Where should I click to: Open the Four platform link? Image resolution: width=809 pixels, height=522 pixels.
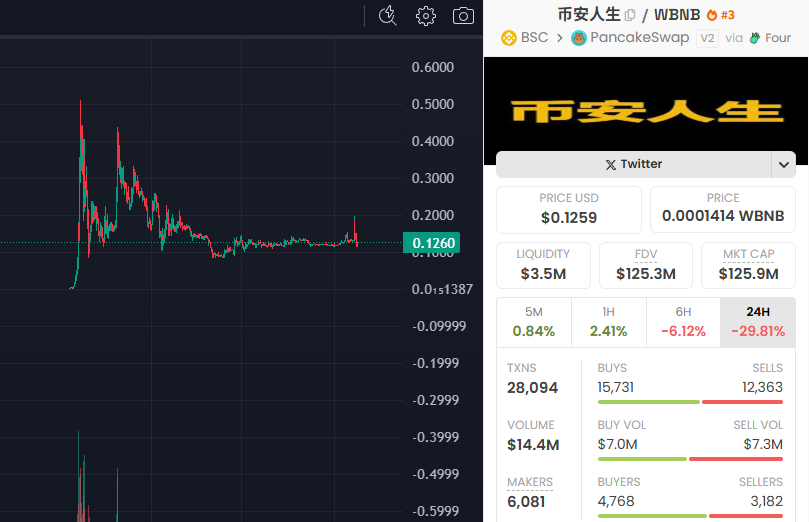(x=778, y=38)
